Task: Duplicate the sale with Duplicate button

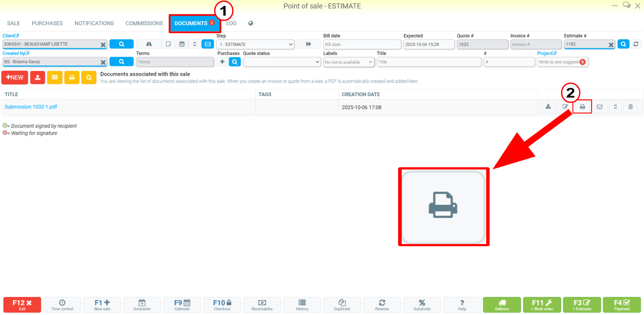Action: [x=342, y=305]
